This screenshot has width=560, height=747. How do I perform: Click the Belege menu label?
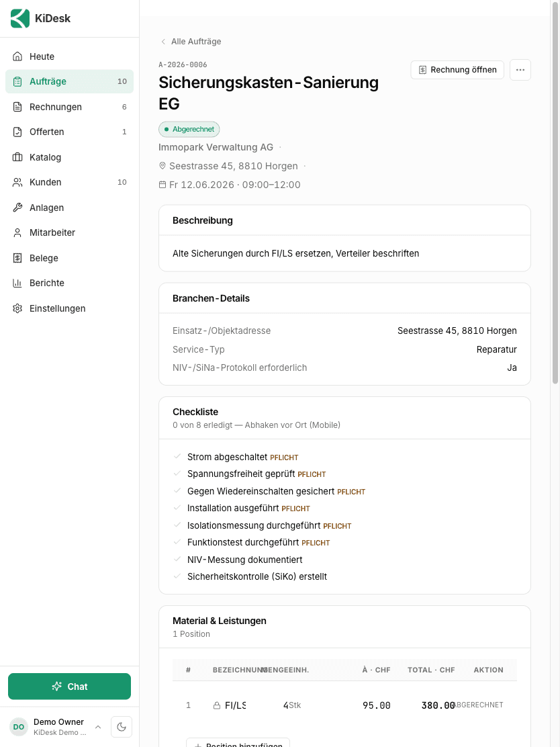(44, 258)
